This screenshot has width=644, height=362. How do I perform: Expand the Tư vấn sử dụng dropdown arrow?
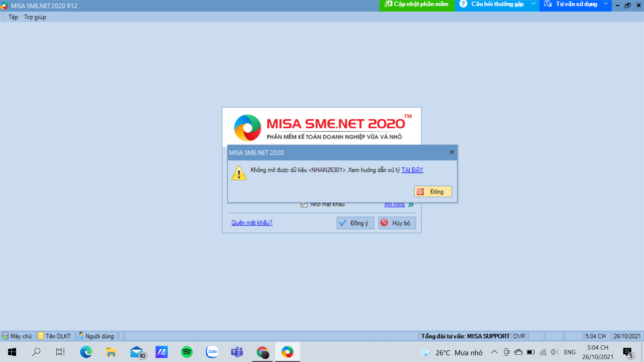pyautogui.click(x=606, y=4)
